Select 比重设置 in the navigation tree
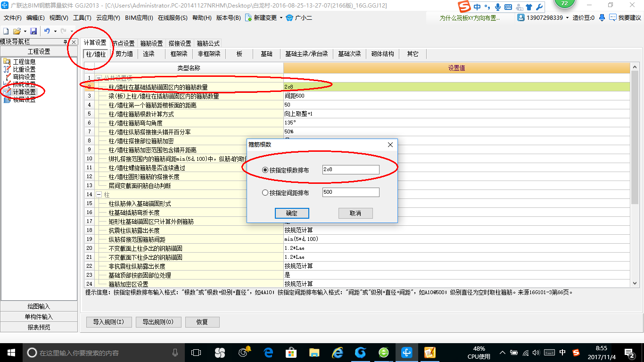The height and width of the screenshot is (362, 644). tap(24, 69)
